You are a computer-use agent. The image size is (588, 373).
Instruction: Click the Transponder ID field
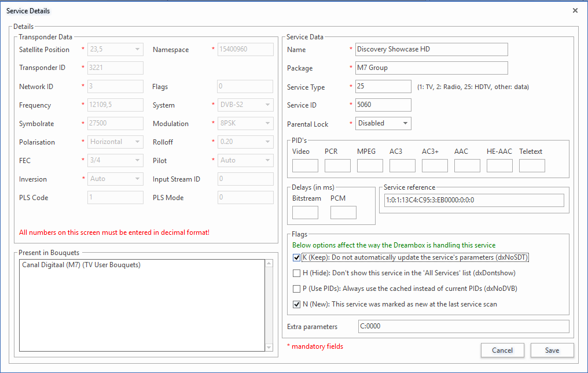(115, 68)
